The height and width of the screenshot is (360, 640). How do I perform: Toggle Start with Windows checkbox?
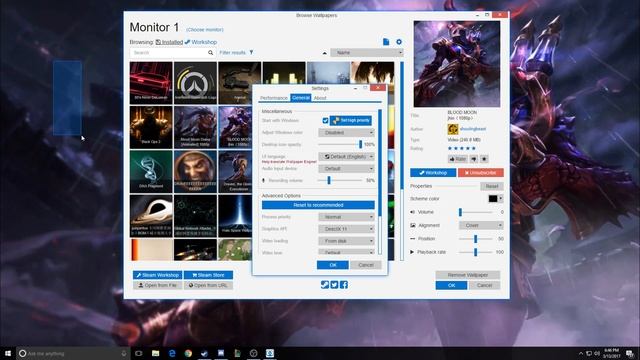pyautogui.click(x=325, y=120)
